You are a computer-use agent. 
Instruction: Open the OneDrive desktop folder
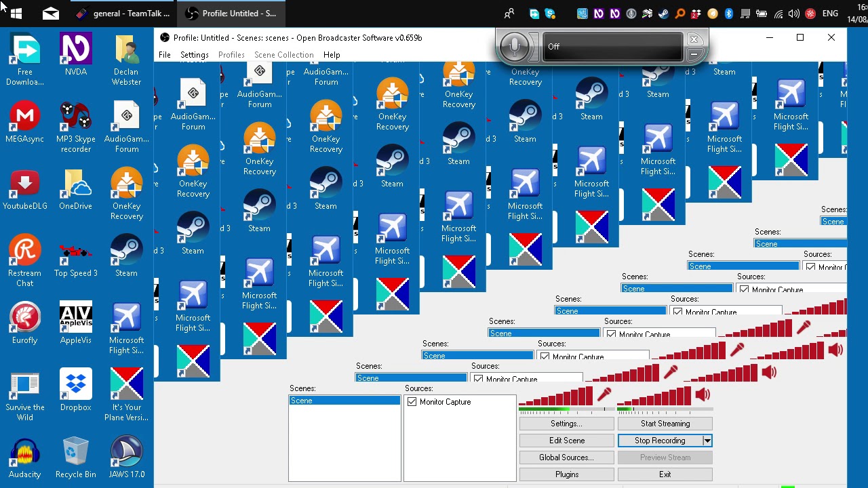pos(76,190)
